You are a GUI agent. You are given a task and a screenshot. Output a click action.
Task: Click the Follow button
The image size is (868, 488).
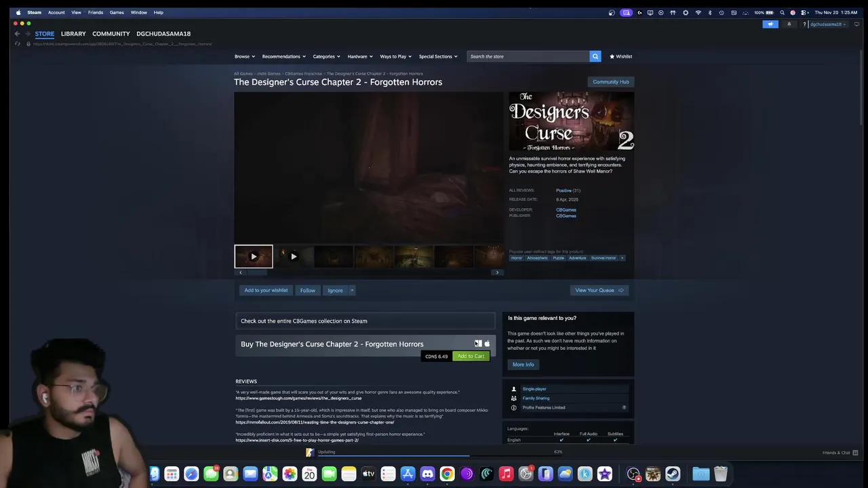click(308, 290)
